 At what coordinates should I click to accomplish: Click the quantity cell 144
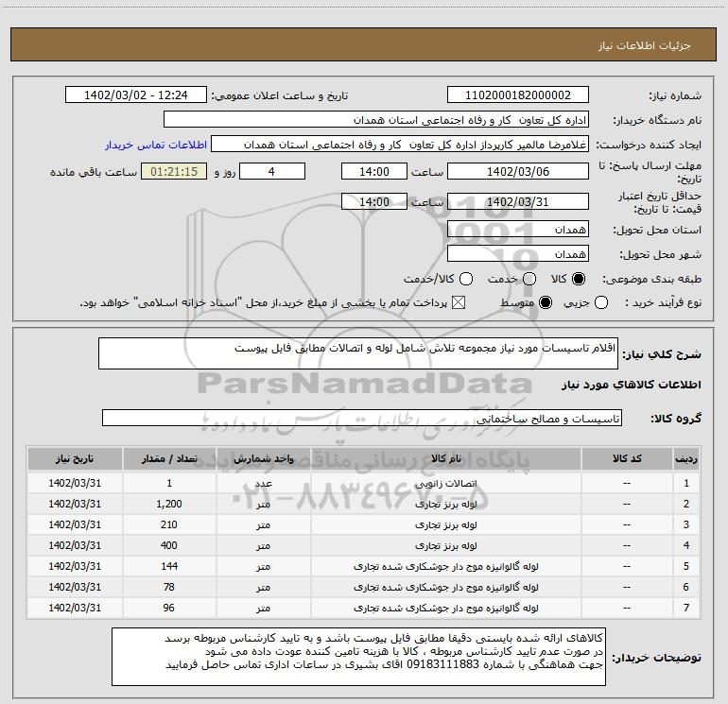[169, 567]
